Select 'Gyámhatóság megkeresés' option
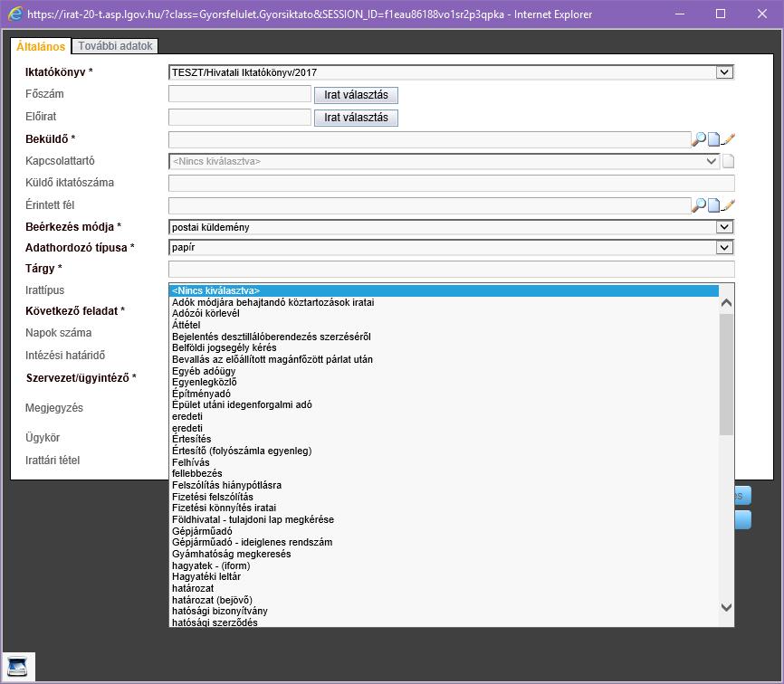Image resolution: width=784 pixels, height=684 pixels. [x=444, y=554]
